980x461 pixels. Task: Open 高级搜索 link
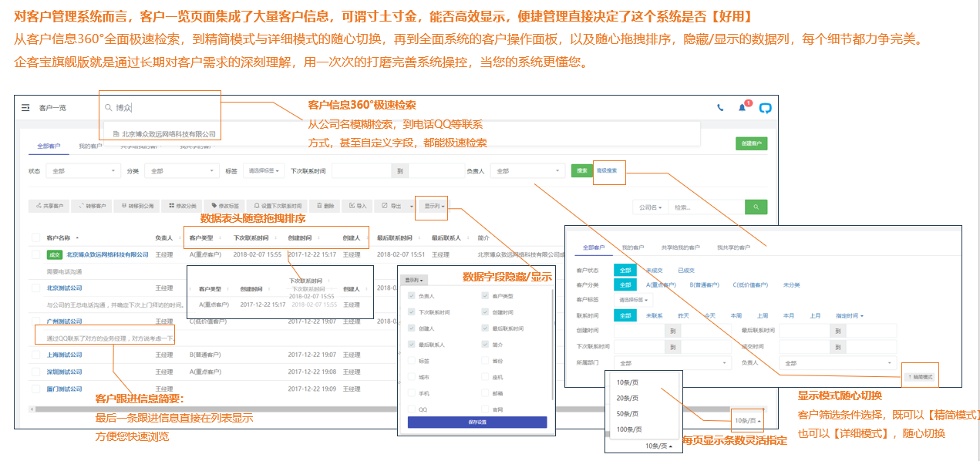(607, 170)
